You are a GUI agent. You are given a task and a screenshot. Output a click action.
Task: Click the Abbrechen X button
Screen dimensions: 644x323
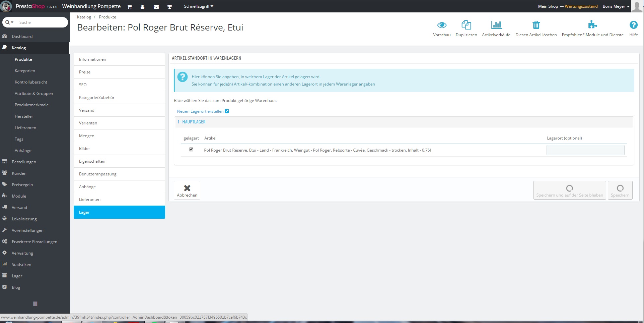point(187,190)
